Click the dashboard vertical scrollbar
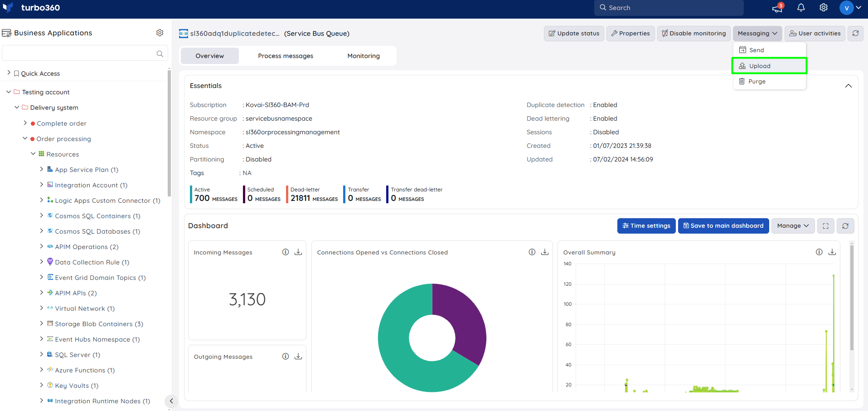The width and height of the screenshot is (868, 411). [852, 297]
